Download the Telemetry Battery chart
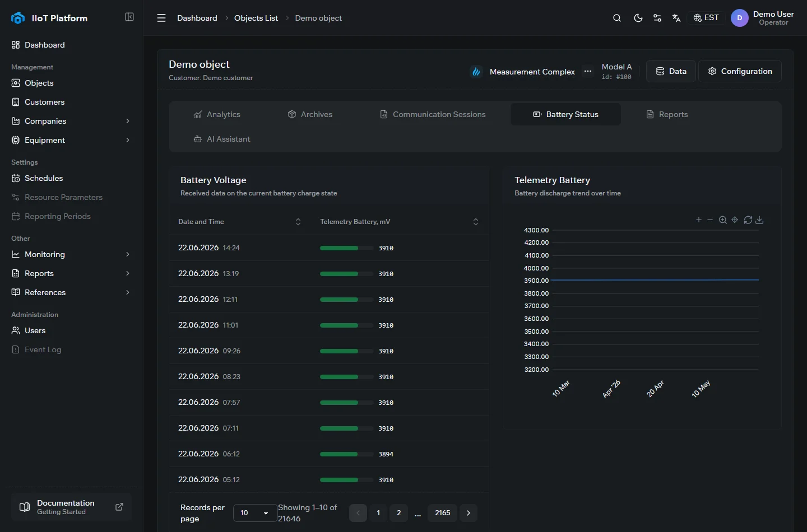This screenshot has width=807, height=532. pyautogui.click(x=759, y=220)
